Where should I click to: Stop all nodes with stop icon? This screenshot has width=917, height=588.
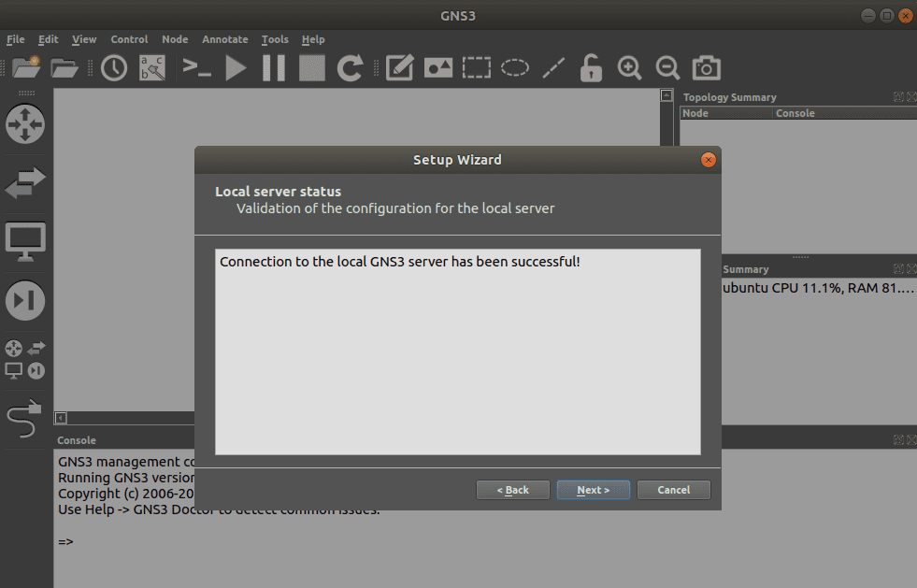click(x=311, y=68)
